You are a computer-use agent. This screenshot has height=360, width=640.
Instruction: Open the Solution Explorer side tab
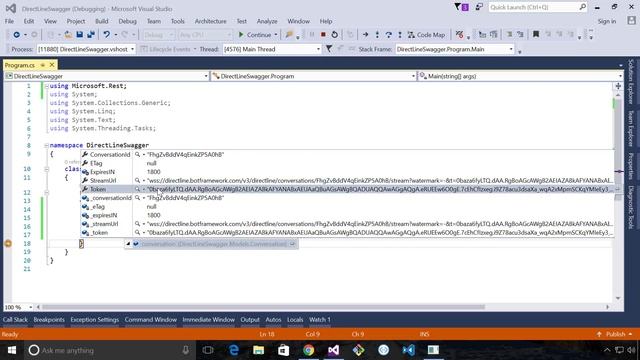(x=631, y=82)
